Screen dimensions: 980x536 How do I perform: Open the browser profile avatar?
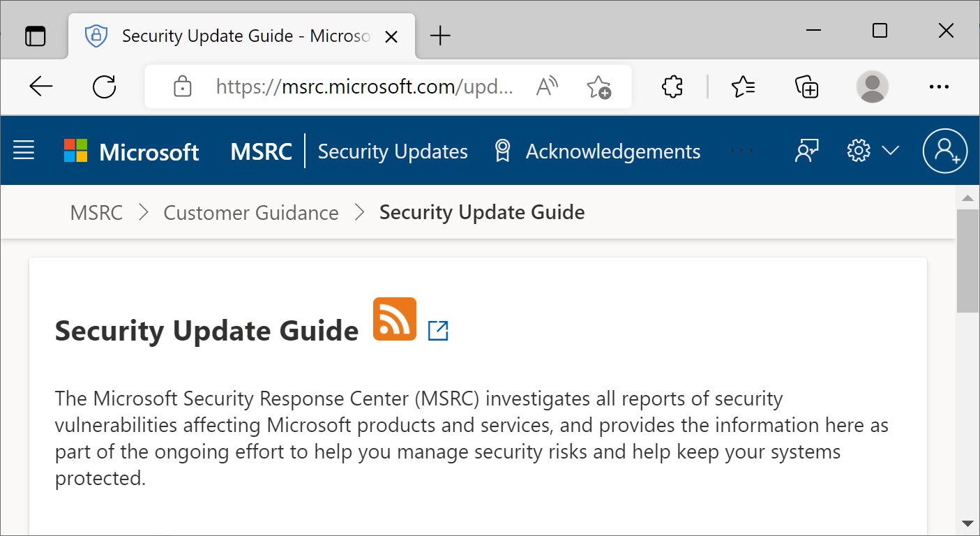pyautogui.click(x=872, y=87)
